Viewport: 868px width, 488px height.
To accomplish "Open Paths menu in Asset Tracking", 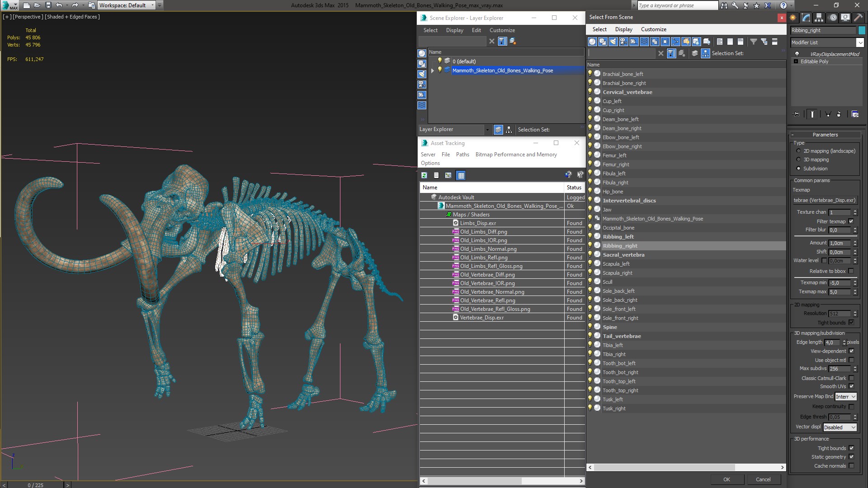I will 462,155.
